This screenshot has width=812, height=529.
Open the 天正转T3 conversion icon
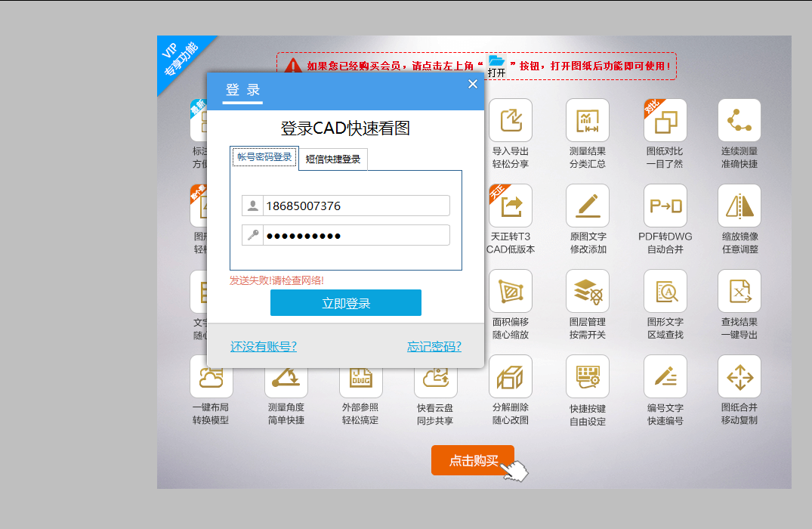tap(511, 206)
